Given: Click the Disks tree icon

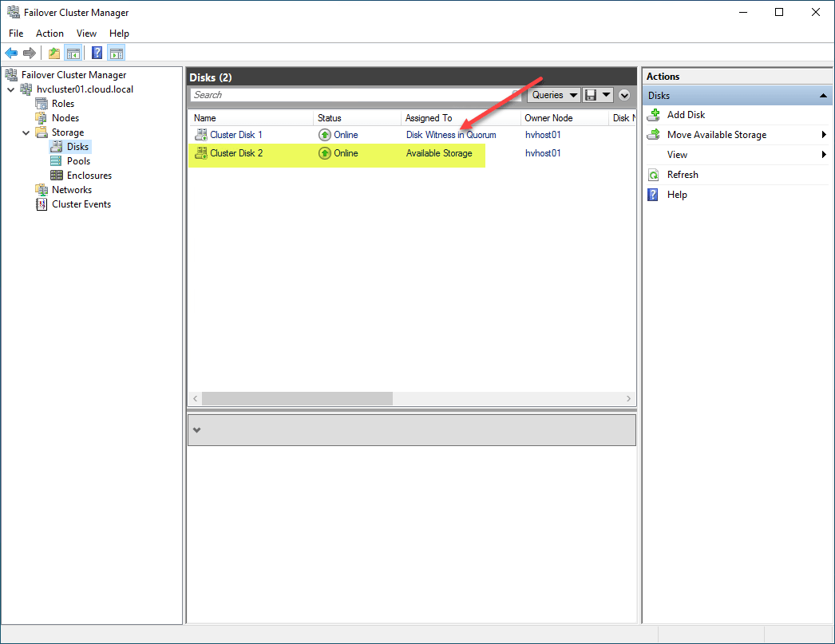Looking at the screenshot, I should 56,146.
